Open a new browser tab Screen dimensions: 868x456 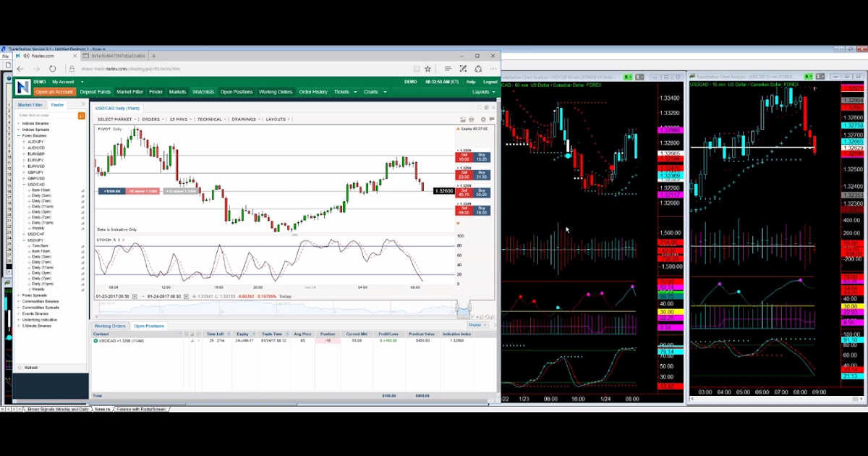coord(153,56)
